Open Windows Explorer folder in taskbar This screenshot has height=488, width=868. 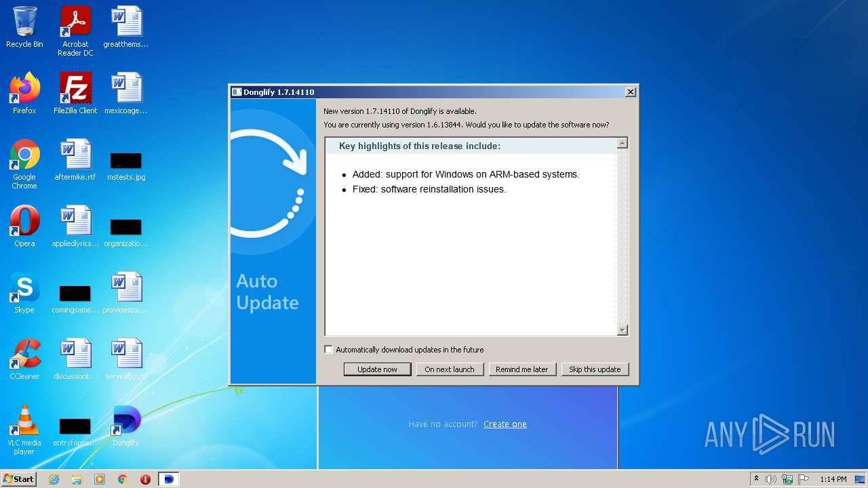point(77,479)
